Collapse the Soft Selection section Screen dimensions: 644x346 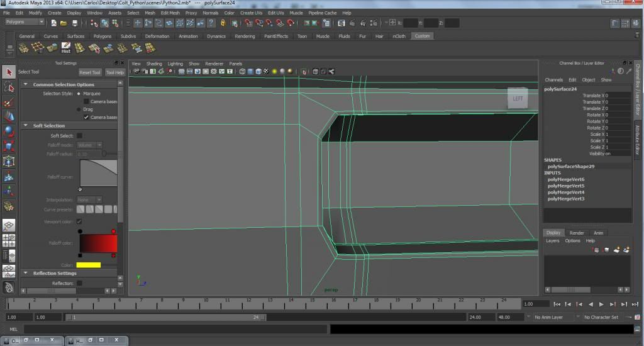click(26, 126)
